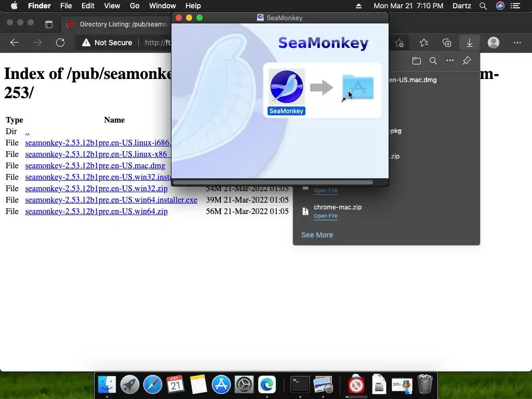Open Edge favorites star-list icon
The width and height of the screenshot is (532, 399).
[x=424, y=43]
